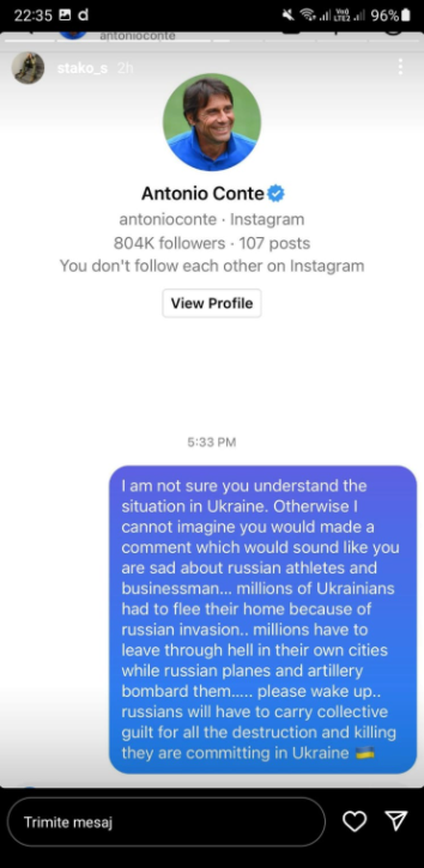Tap the heart like icon
This screenshot has width=424, height=868.
click(354, 821)
